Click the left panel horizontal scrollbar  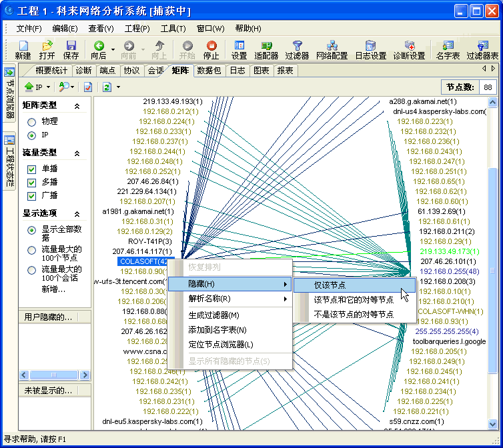53,375
